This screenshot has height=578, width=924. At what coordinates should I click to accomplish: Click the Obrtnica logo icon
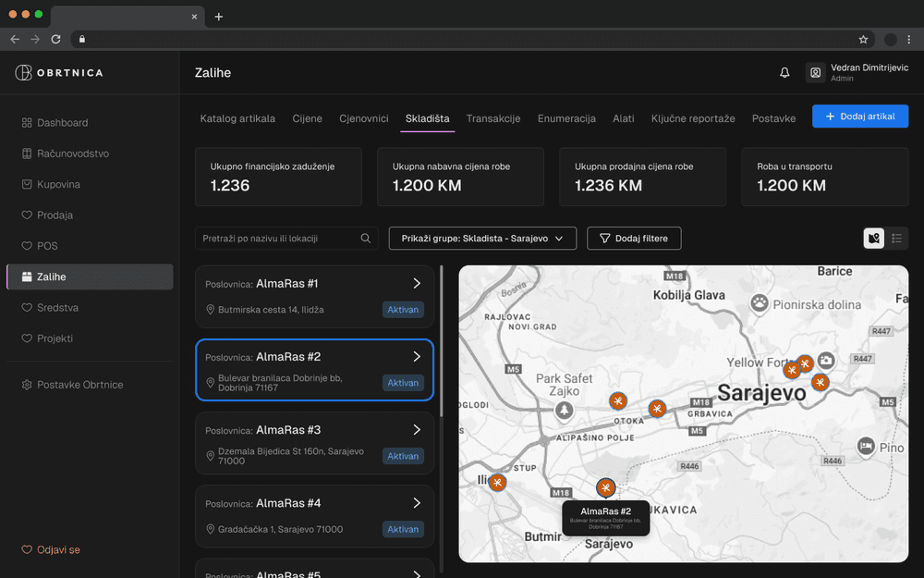pyautogui.click(x=23, y=73)
